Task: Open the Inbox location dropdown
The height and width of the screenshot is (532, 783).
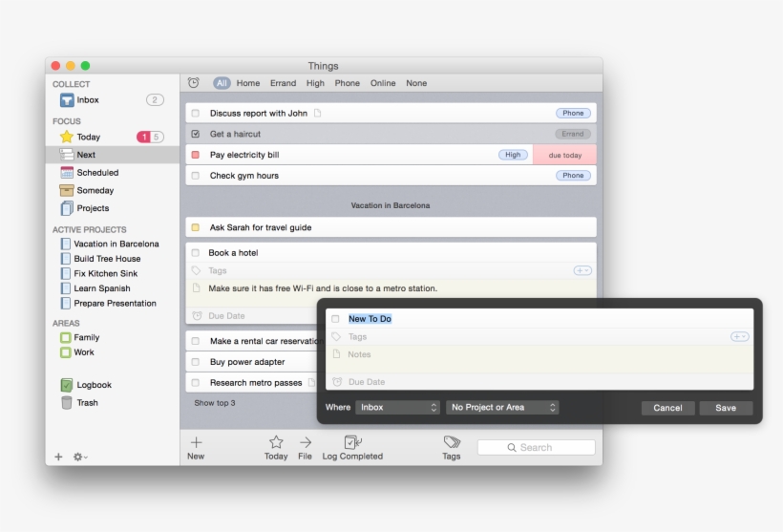Action: point(397,408)
